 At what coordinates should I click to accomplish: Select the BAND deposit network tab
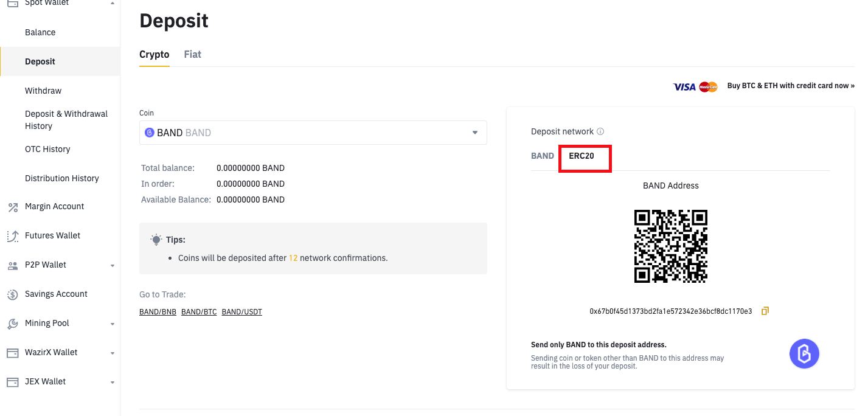pos(543,156)
